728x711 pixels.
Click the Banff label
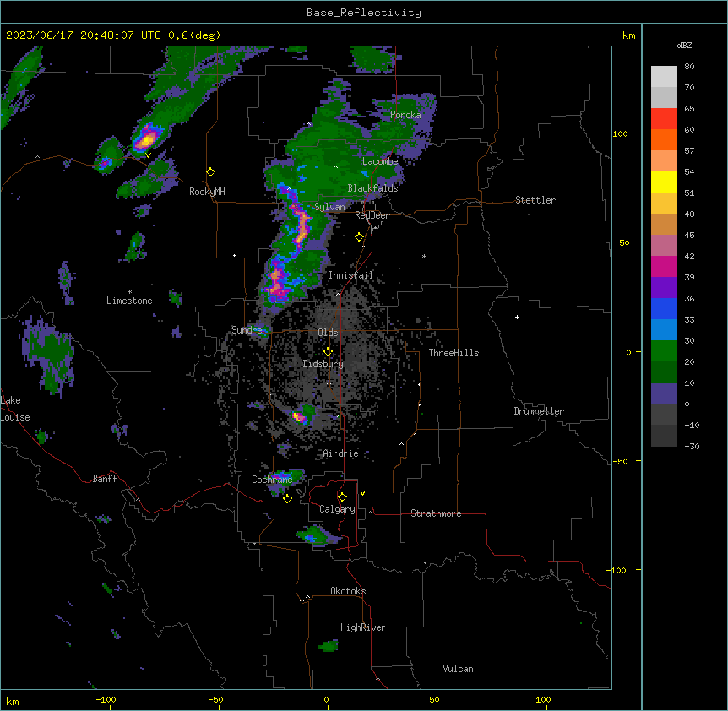pos(105,479)
